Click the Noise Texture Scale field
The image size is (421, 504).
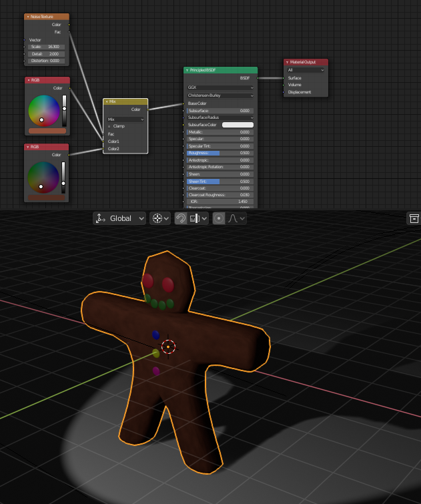(x=46, y=47)
